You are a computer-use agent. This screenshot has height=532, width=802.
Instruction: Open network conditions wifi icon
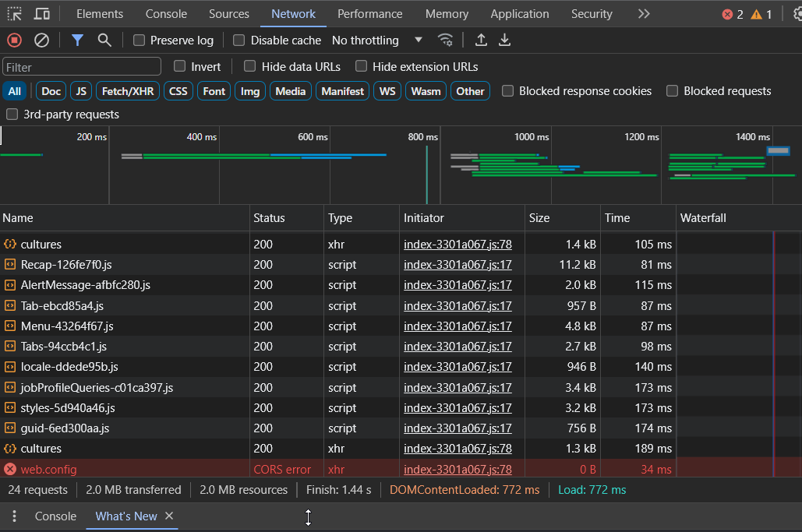coord(446,40)
